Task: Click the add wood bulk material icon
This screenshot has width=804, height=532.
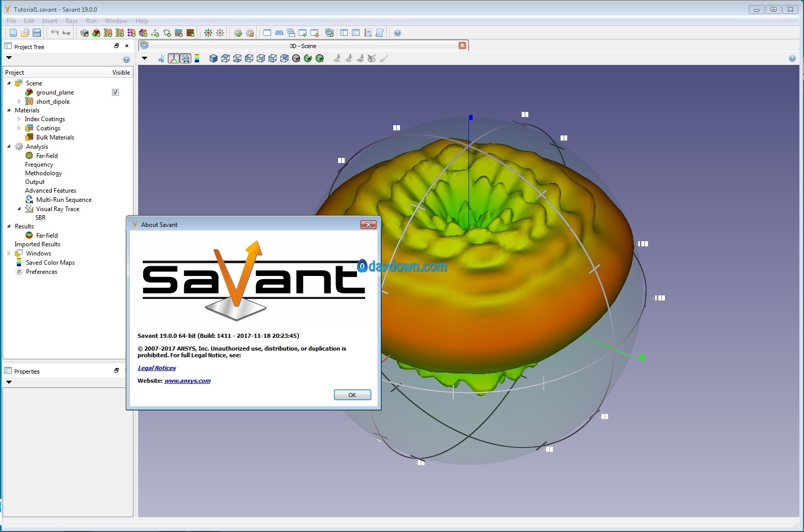Action: [190, 33]
